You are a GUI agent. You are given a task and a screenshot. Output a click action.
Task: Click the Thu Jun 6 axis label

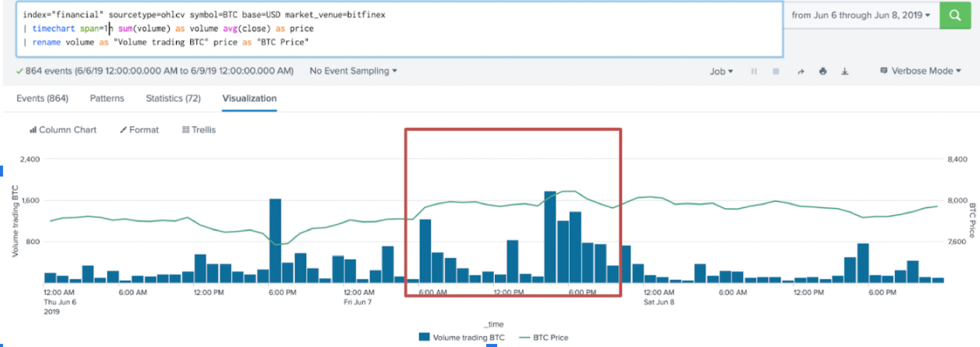point(60,302)
